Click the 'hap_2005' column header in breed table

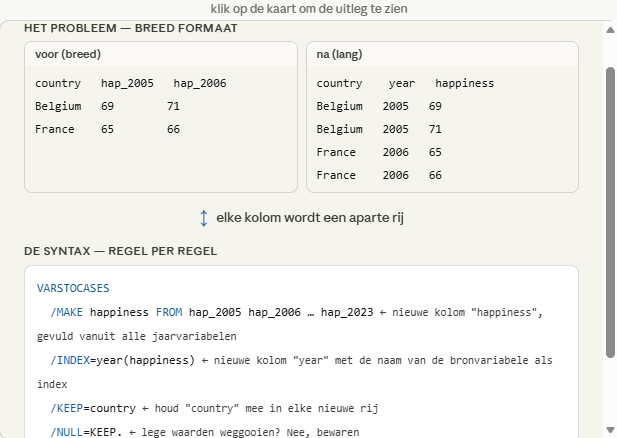point(127,83)
